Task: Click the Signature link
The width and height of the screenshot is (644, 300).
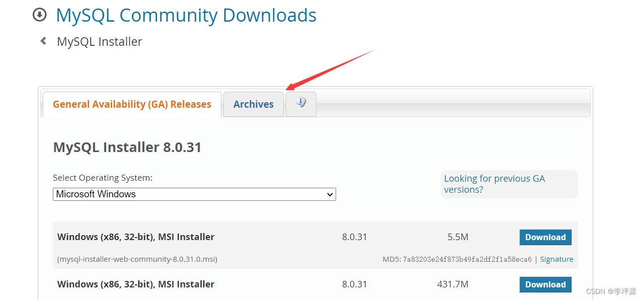Action: click(x=556, y=259)
